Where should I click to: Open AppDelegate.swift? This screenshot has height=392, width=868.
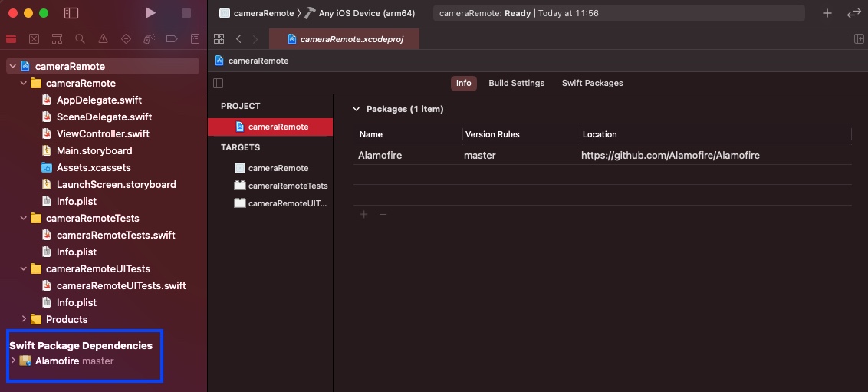99,100
